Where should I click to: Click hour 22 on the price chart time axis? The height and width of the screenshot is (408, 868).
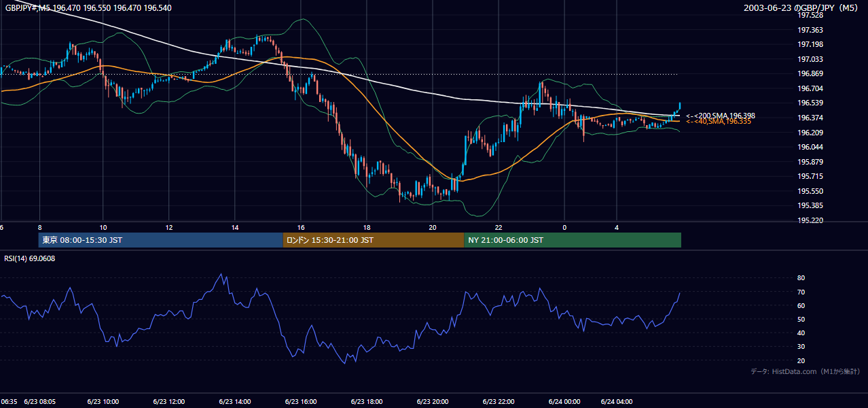(x=499, y=228)
